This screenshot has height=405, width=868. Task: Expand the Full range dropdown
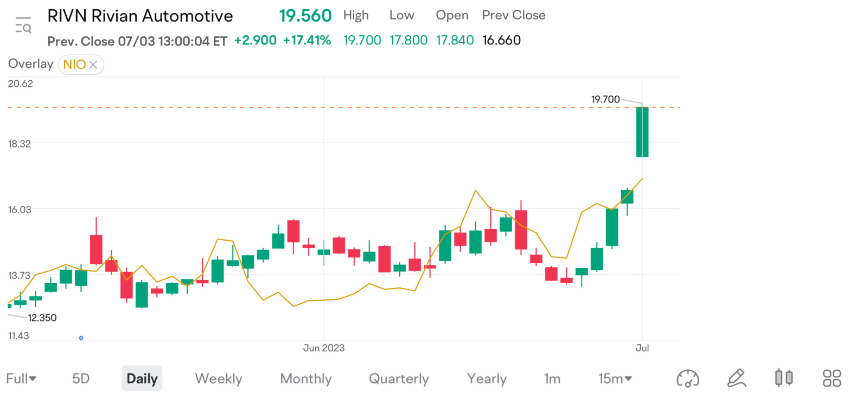(21, 378)
